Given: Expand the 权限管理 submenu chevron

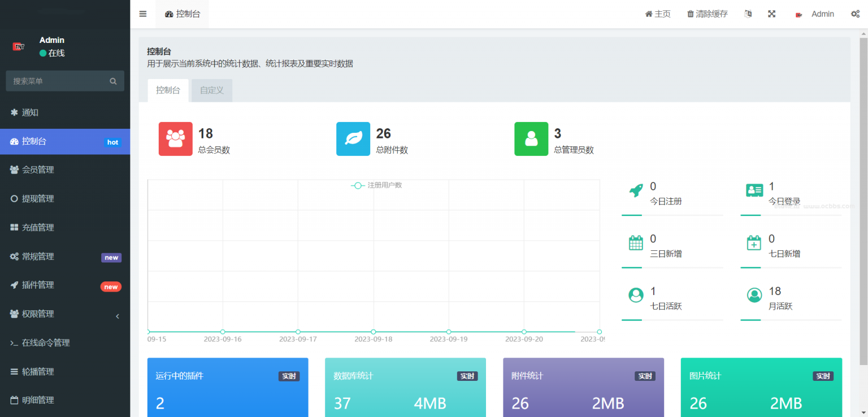Looking at the screenshot, I should [118, 316].
